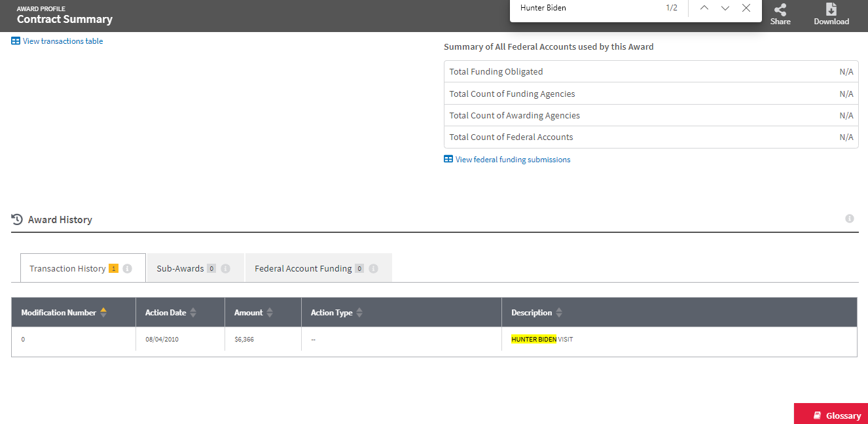
Task: Sort by Action Type column
Action: 359,313
